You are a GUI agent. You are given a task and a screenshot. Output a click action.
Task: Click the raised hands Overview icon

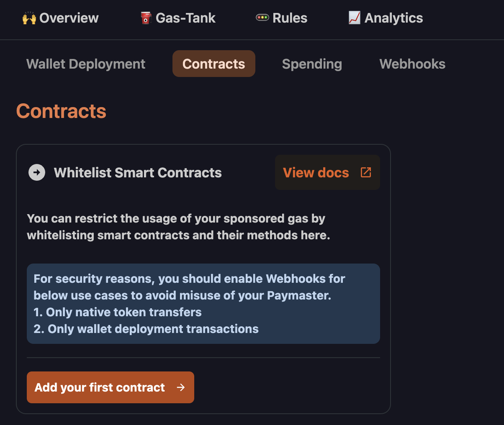point(29,18)
